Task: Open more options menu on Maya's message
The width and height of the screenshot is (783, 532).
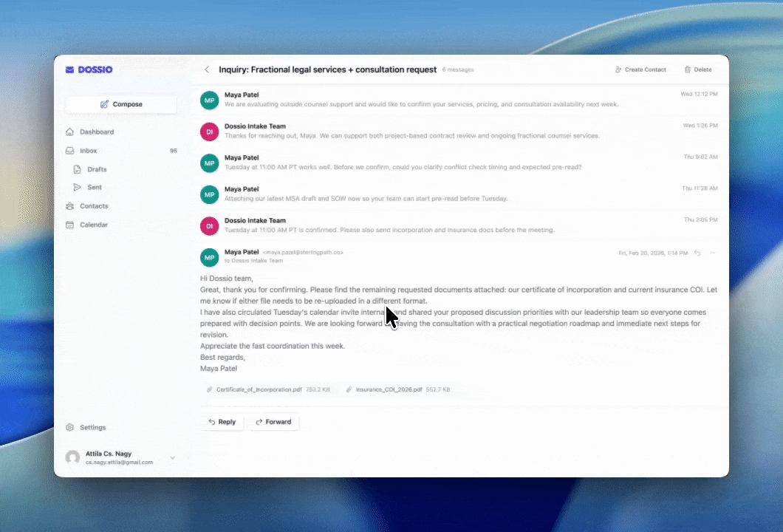Action: pos(713,253)
